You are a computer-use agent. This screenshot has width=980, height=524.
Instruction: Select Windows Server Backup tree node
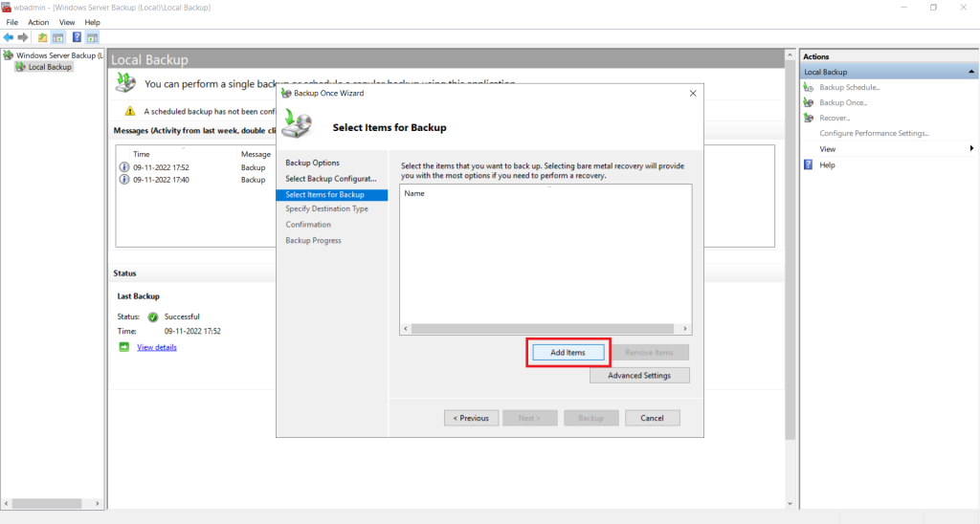pos(60,55)
